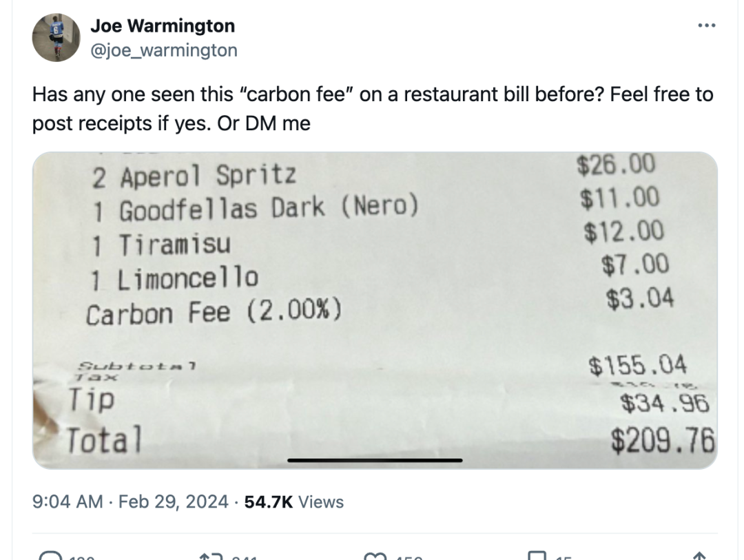Like the post with the heart icon
The height and width of the screenshot is (560, 744).
[x=375, y=556]
